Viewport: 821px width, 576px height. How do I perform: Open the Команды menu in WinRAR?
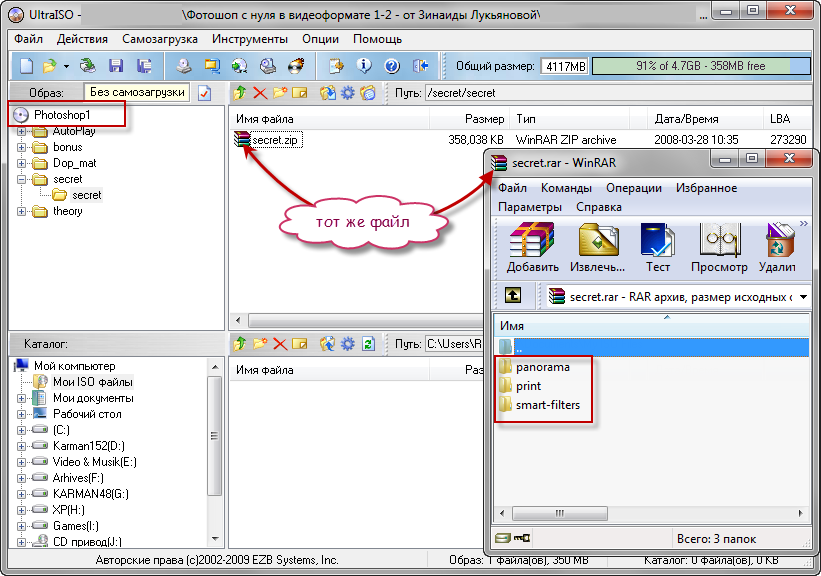(x=566, y=188)
